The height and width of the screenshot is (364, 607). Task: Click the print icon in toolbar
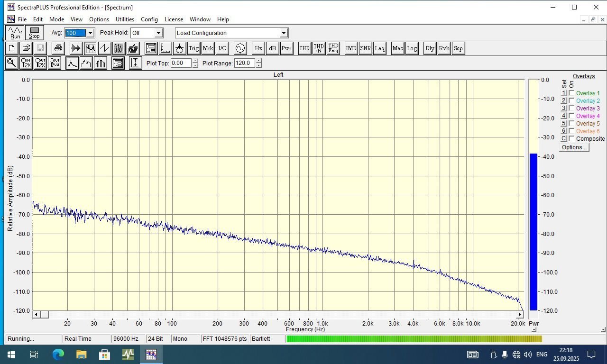pyautogui.click(x=58, y=48)
